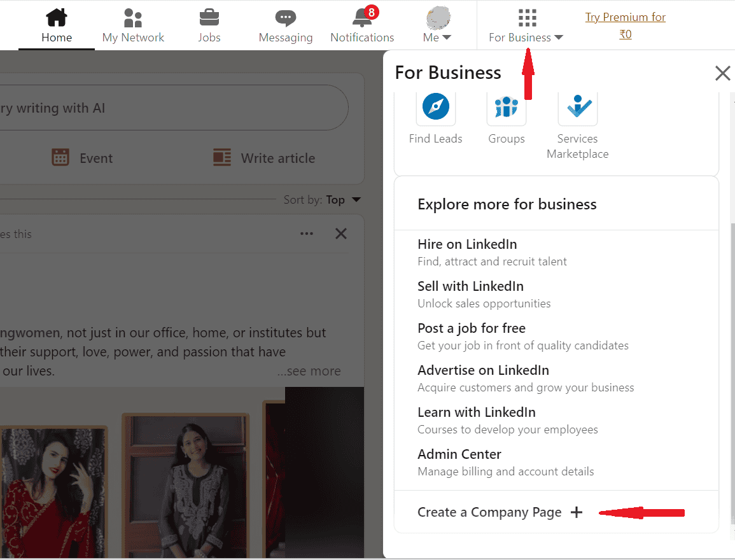This screenshot has width=735, height=560.
Task: Click 'Manage billing and account details' text
Action: (506, 472)
